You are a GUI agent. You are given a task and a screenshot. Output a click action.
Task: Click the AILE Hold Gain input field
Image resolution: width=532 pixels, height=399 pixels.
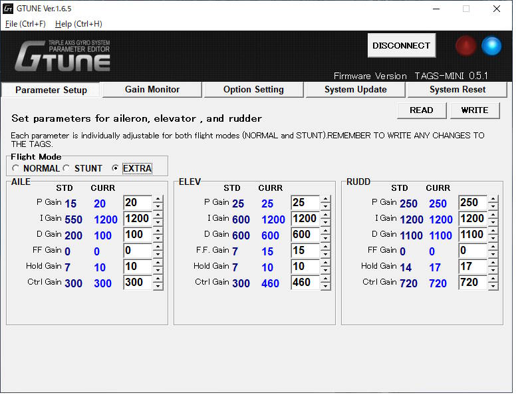[138, 267]
